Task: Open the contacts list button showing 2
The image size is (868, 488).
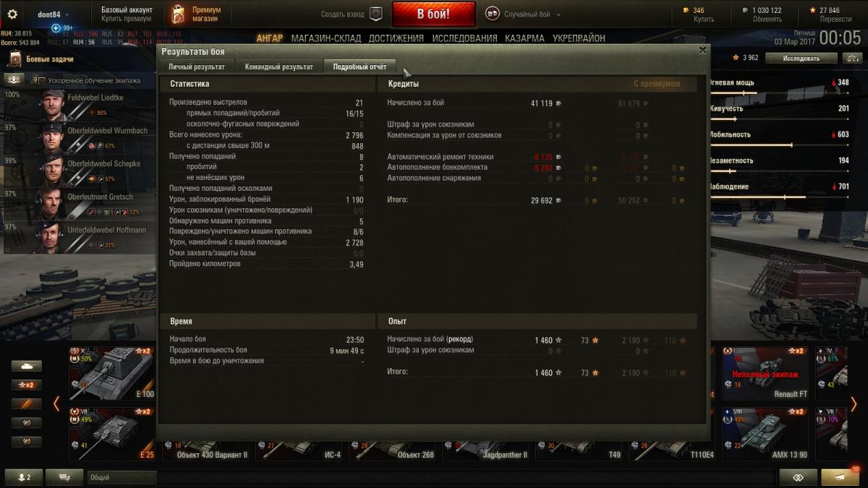Action: point(24,477)
